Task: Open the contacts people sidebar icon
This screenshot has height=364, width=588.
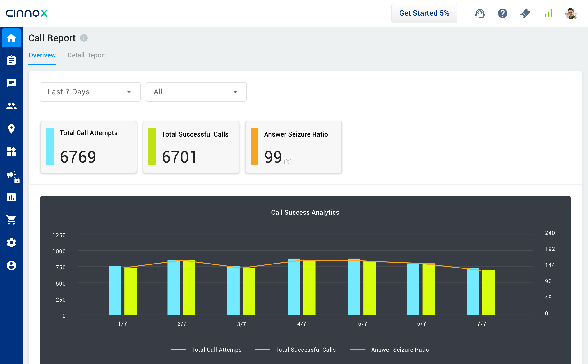Action: click(11, 106)
